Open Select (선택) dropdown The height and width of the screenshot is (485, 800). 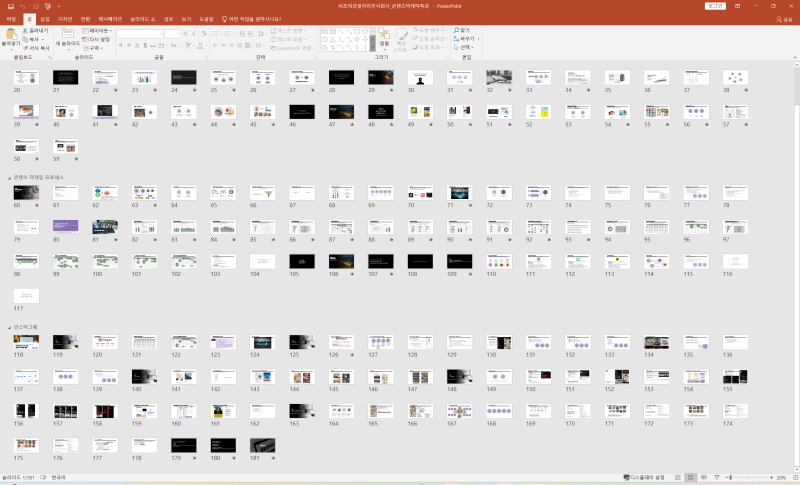point(464,47)
